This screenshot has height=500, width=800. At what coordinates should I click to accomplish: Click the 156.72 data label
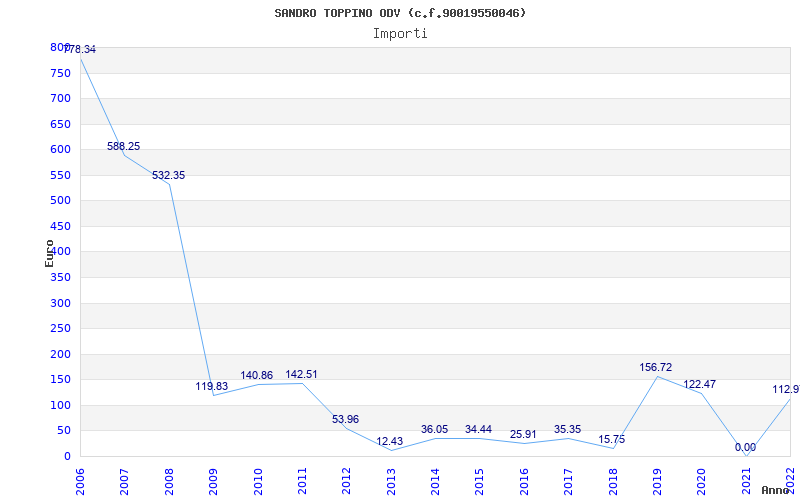coord(656,367)
